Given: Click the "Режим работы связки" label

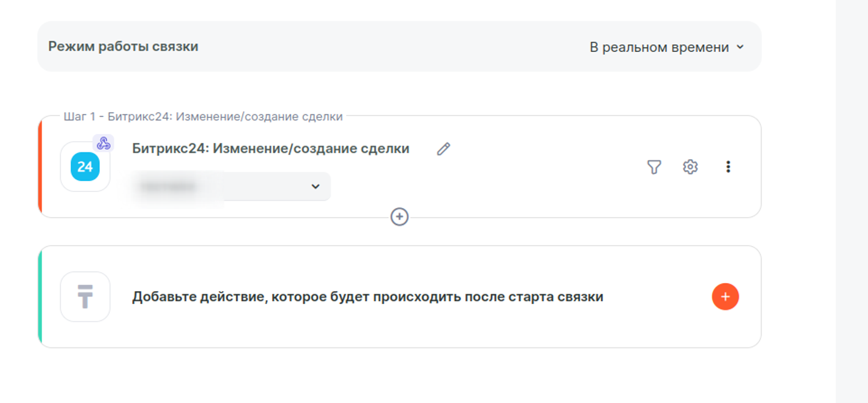Looking at the screenshot, I should [x=123, y=46].
